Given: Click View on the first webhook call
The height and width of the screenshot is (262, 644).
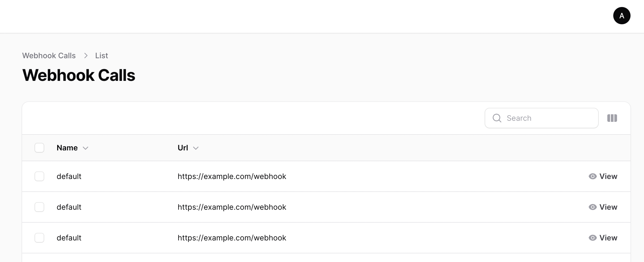Looking at the screenshot, I should (x=608, y=176).
